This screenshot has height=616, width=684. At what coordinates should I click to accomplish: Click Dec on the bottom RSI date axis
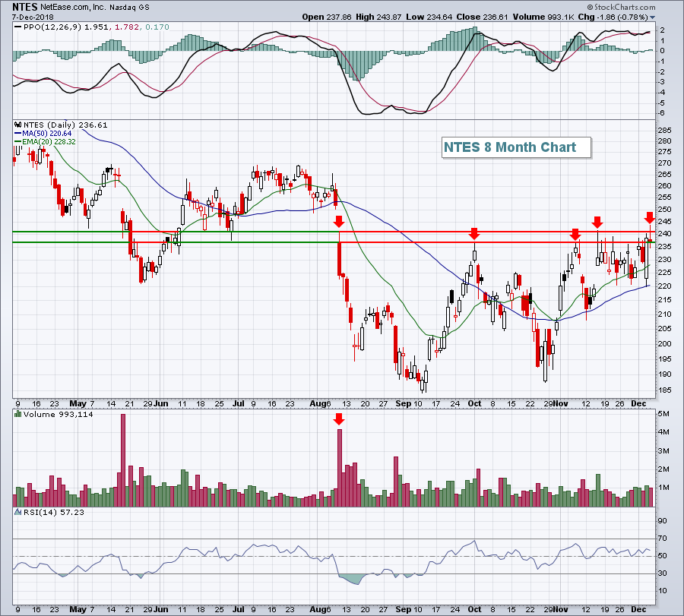point(638,609)
